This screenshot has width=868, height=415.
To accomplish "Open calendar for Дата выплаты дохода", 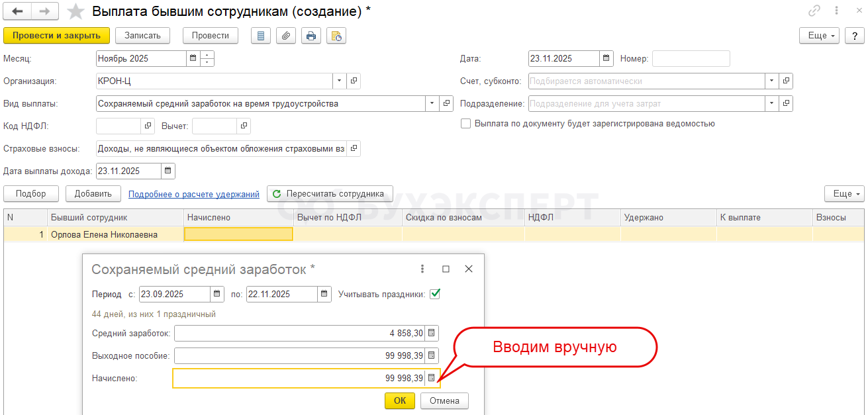I will [x=168, y=171].
